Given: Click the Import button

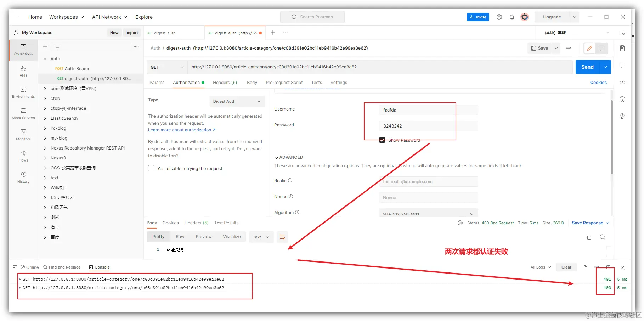Looking at the screenshot, I should pyautogui.click(x=132, y=33).
